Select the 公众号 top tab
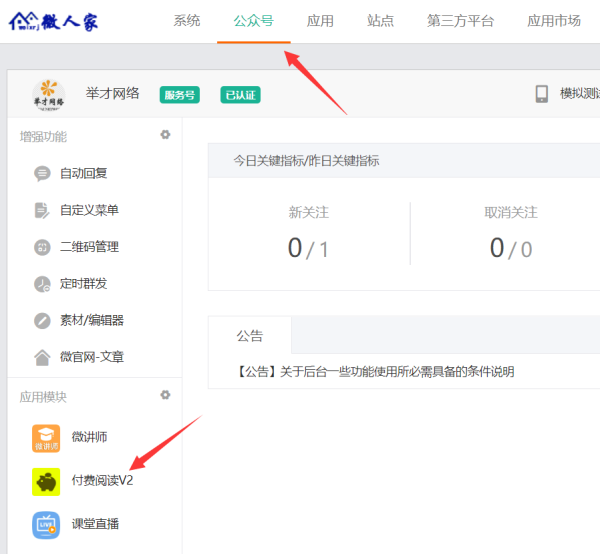Image resolution: width=600 pixels, height=554 pixels. pyautogui.click(x=254, y=21)
